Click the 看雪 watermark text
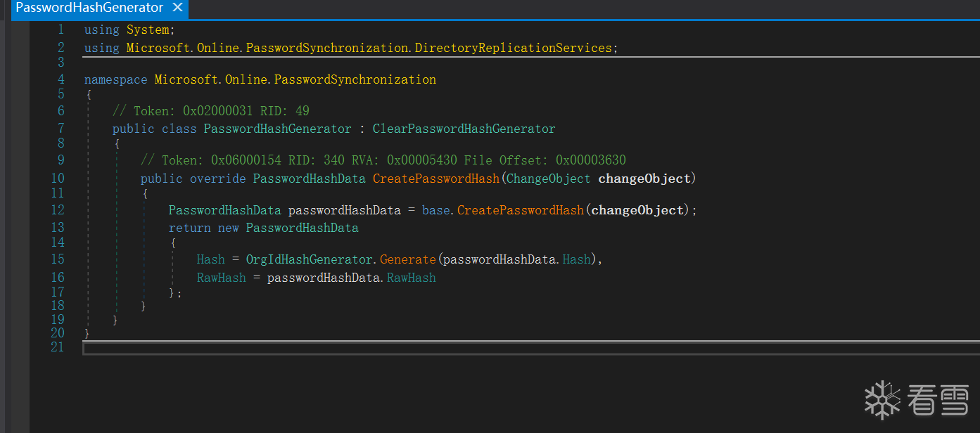This screenshot has width=980, height=433. 938,401
